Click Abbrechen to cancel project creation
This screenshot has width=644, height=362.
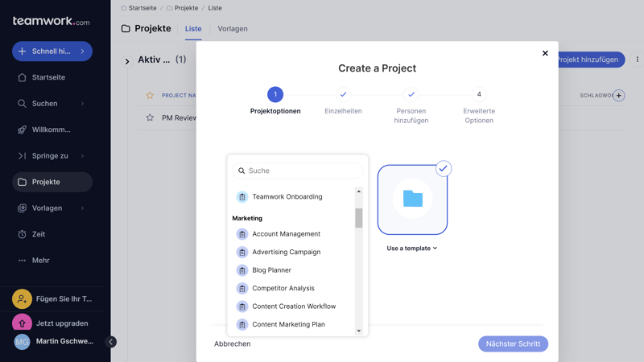tap(232, 343)
